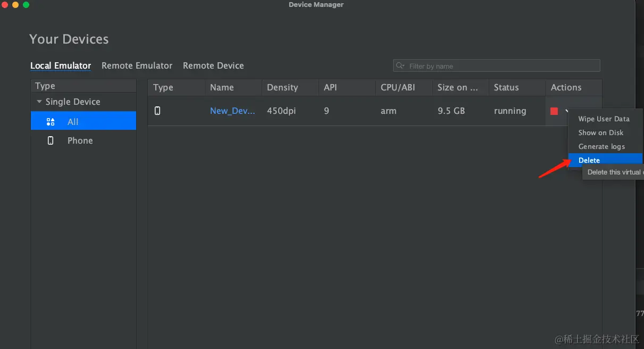Open the New_Dev device name link

pyautogui.click(x=232, y=111)
